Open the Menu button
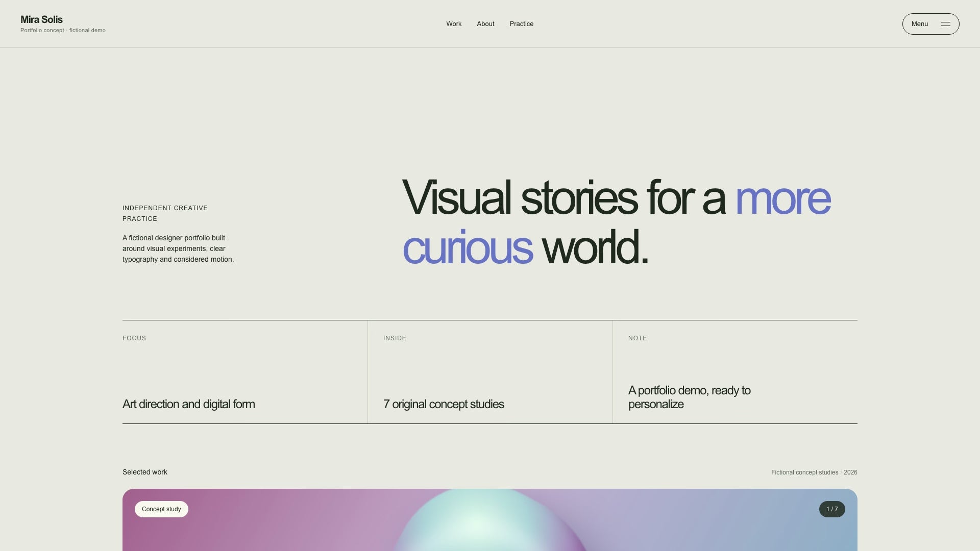Screen dimensions: 980x551 point(930,24)
